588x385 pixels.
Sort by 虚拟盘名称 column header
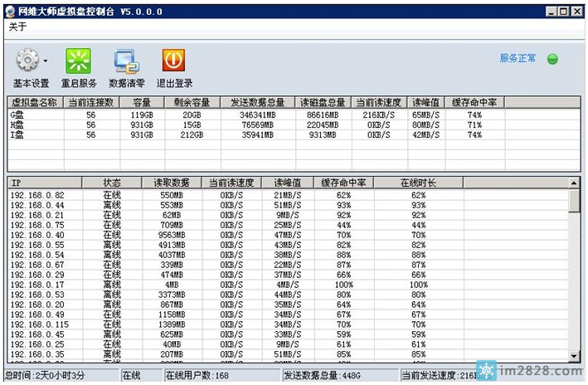pos(36,102)
